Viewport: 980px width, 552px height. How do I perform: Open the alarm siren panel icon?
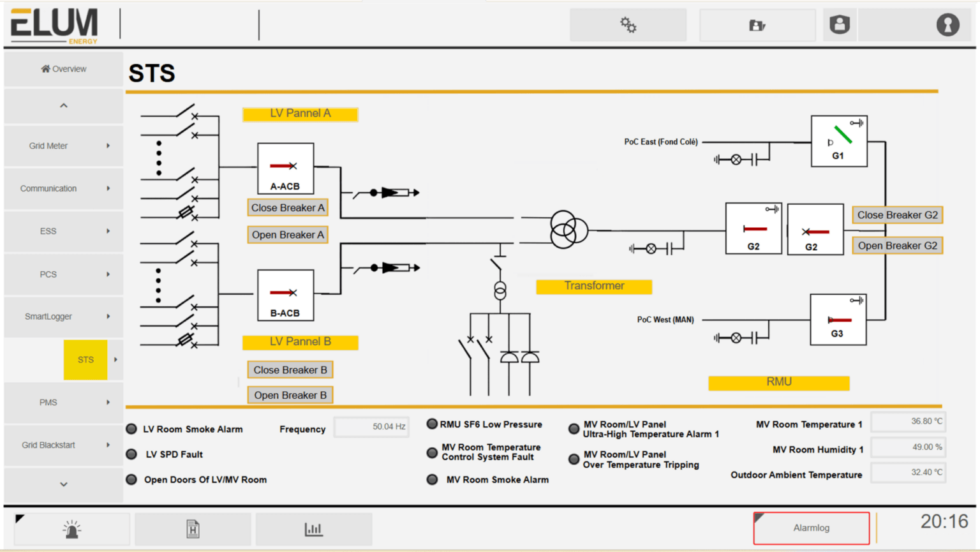71,528
